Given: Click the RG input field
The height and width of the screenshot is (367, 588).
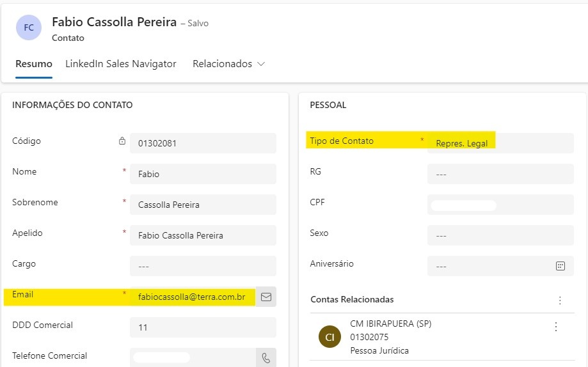Looking at the screenshot, I should [x=500, y=174].
